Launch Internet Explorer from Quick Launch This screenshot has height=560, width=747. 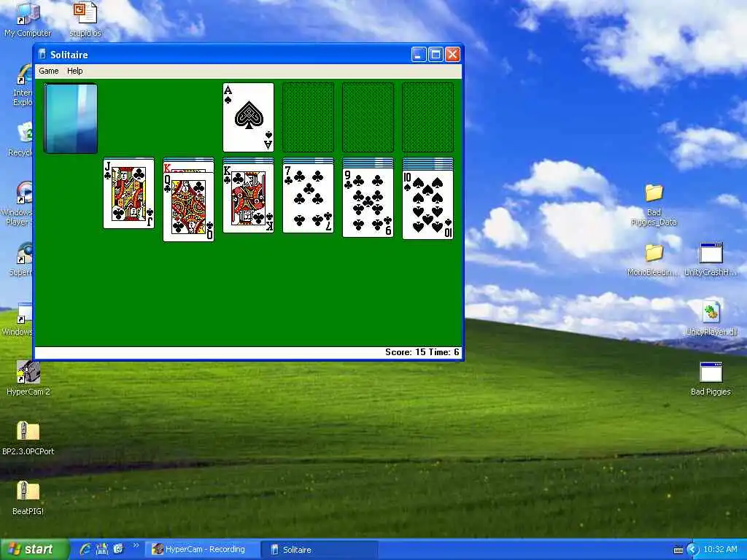tap(85, 549)
